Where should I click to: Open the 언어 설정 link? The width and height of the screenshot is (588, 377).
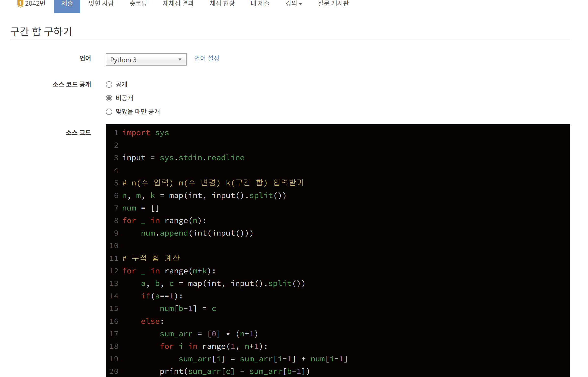click(x=206, y=58)
